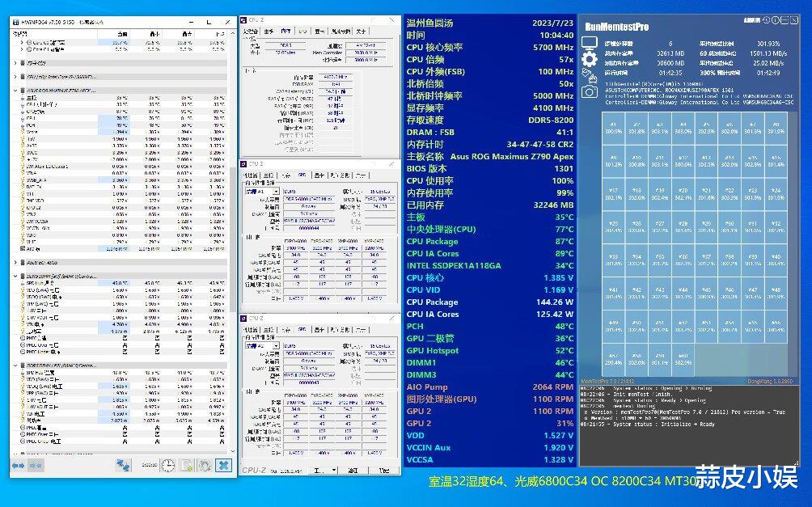Select the graphics tab in middle CPU-Z window
The image size is (812, 507).
[319, 175]
